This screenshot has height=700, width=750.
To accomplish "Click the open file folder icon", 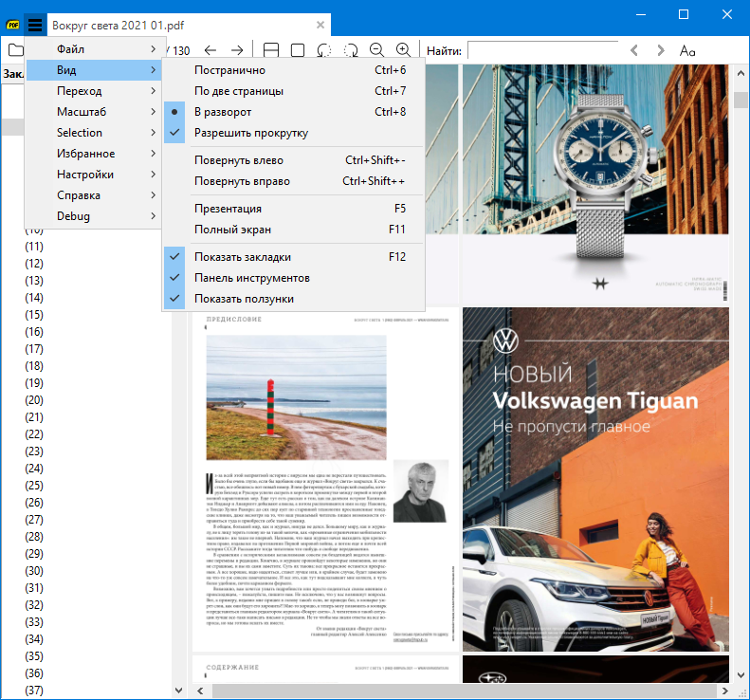I will pyautogui.click(x=15, y=49).
